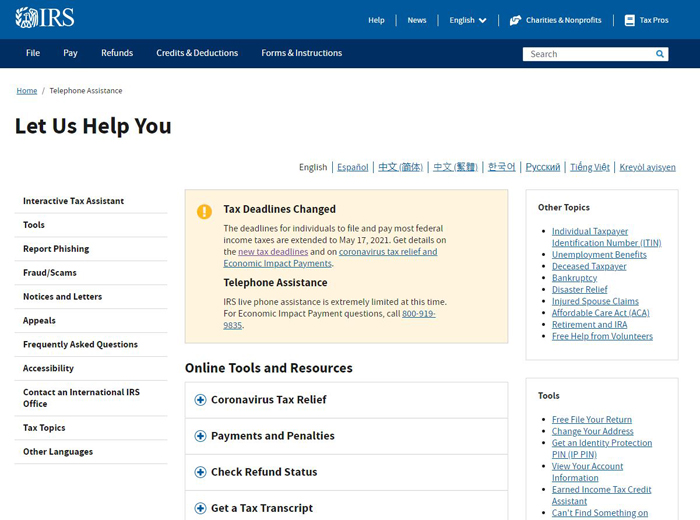
Task: Open Free File Your Return link
Action: pyautogui.click(x=592, y=420)
